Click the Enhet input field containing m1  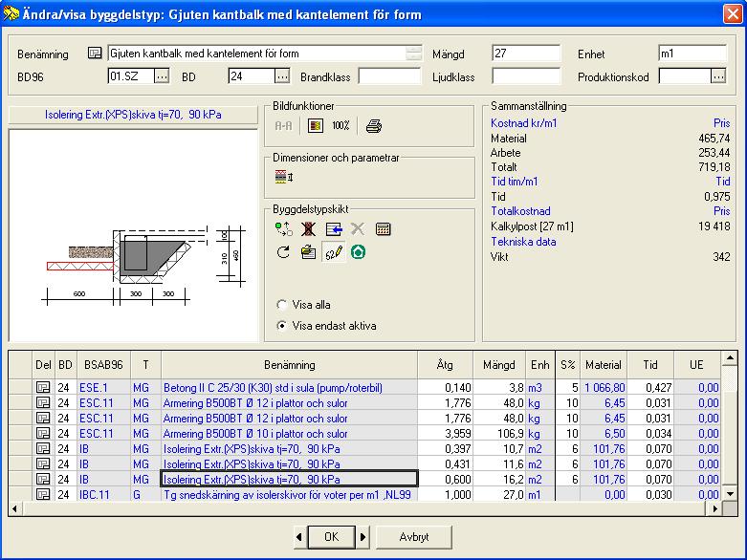692,54
